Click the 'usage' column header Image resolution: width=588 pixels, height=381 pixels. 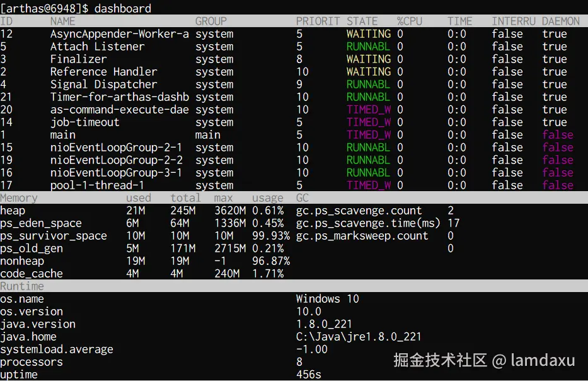[x=268, y=198]
